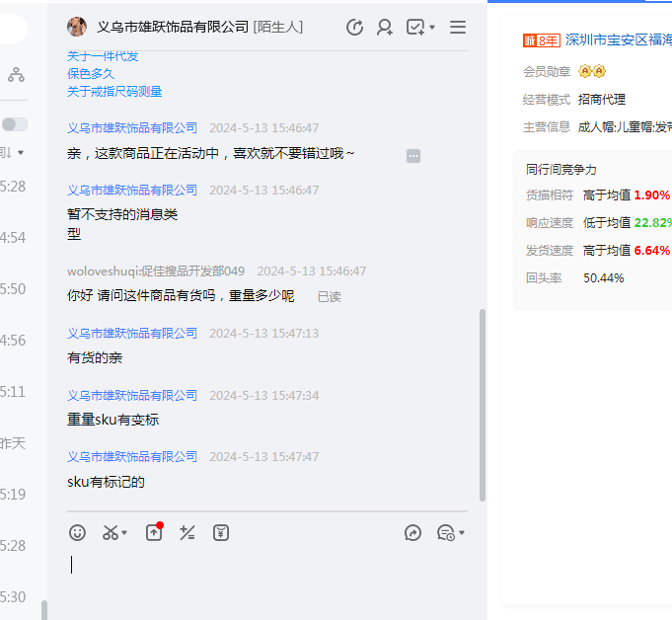Open the 关于戒指尺码测量 link
This screenshot has width=672, height=620.
coord(114,92)
